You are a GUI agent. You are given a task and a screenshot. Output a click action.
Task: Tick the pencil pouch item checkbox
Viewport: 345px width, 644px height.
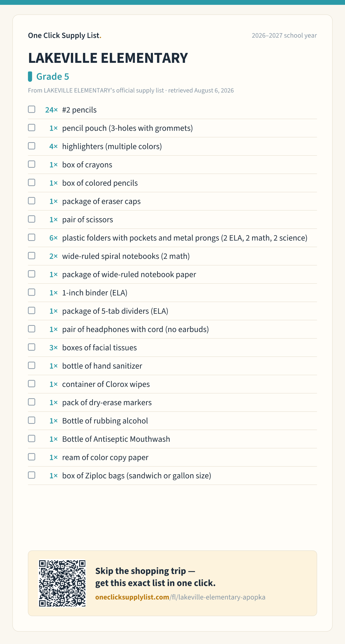coord(32,128)
